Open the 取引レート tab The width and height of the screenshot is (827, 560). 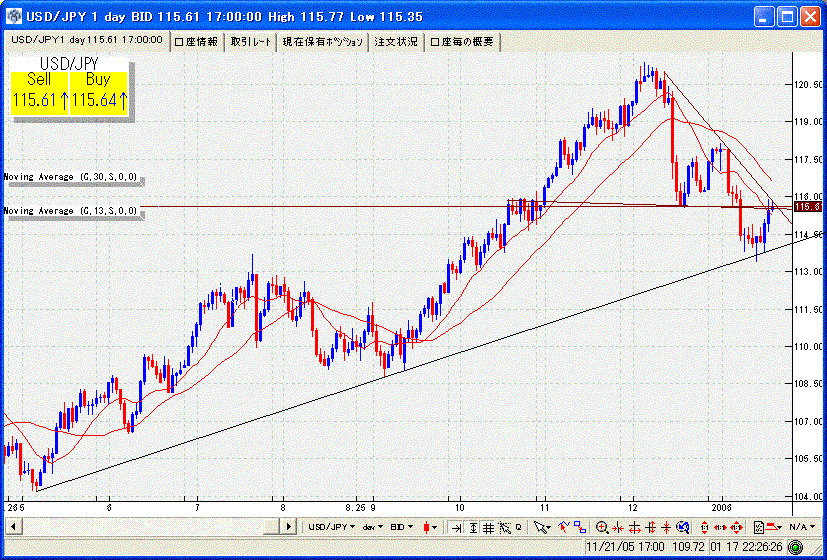tap(251, 42)
